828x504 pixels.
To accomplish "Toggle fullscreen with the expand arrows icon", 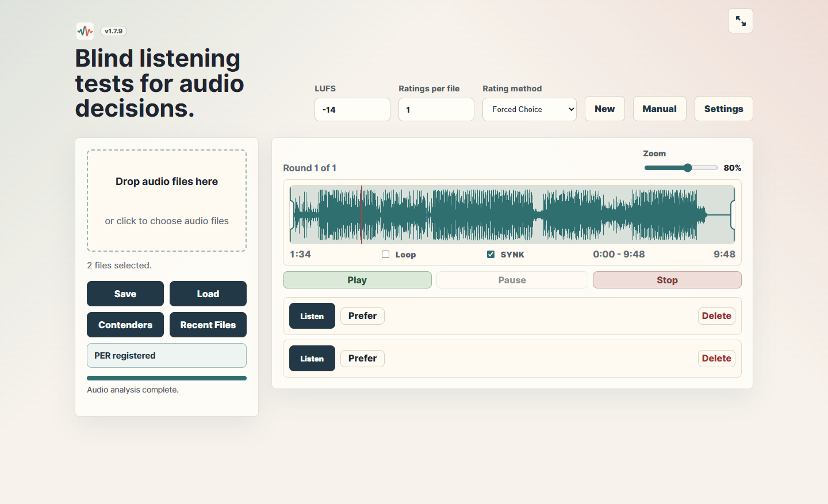I will (x=741, y=21).
